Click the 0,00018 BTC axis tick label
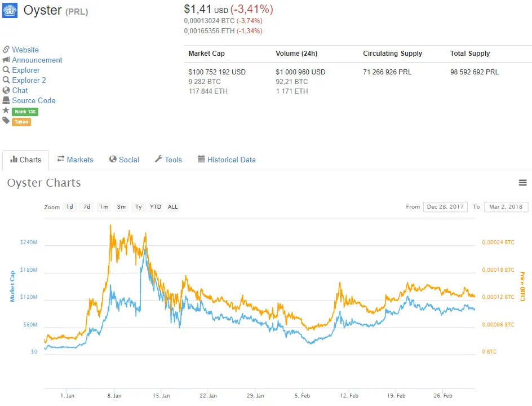Image resolution: width=532 pixels, height=406 pixels. pyautogui.click(x=498, y=270)
